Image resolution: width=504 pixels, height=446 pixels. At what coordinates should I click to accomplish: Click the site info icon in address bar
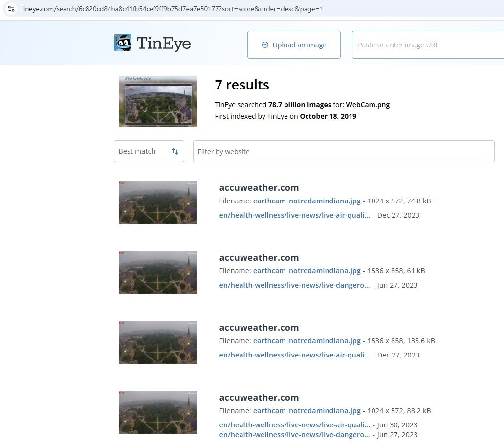(x=11, y=9)
